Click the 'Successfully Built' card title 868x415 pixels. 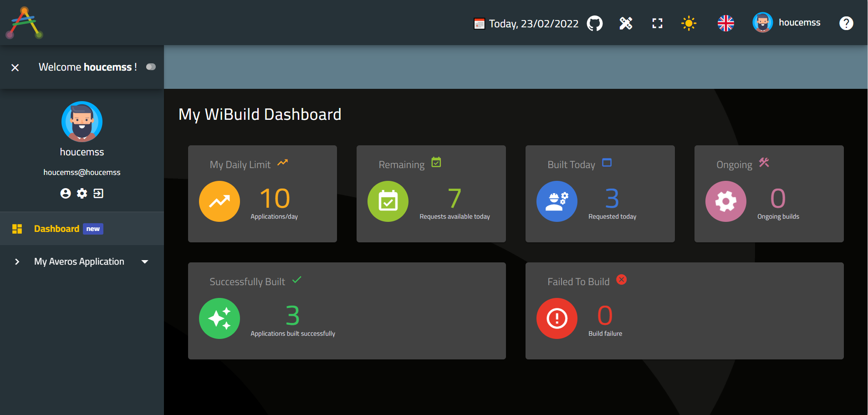[x=247, y=282]
